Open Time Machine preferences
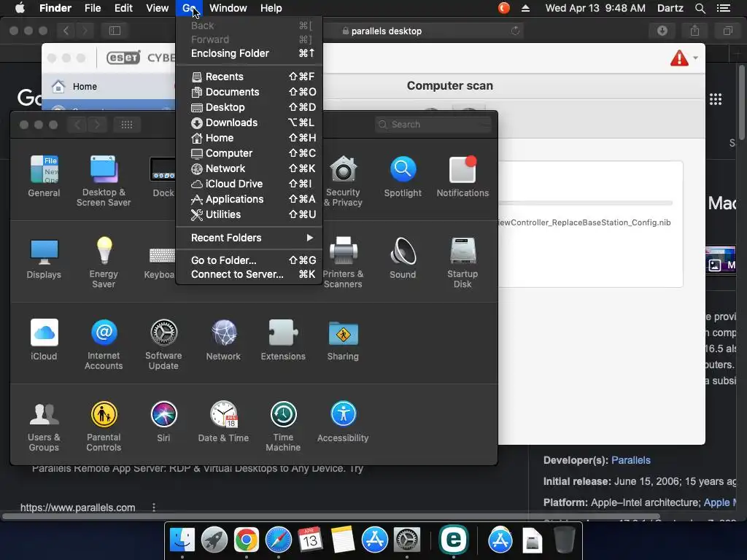The height and width of the screenshot is (560, 747). click(283, 426)
